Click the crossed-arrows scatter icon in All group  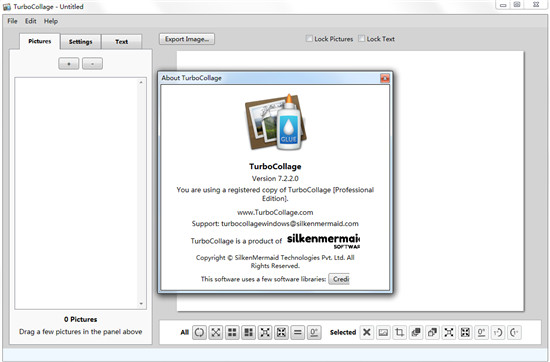coord(216,332)
